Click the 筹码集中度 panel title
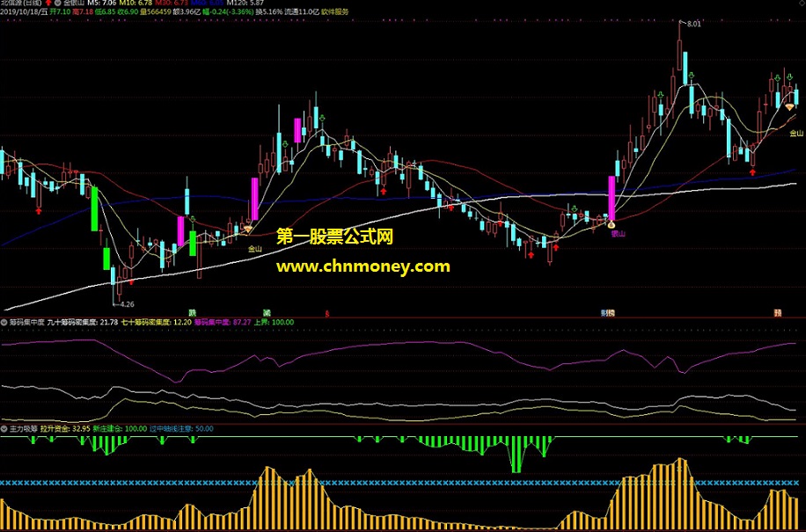This screenshot has height=532, width=806. click(27, 323)
